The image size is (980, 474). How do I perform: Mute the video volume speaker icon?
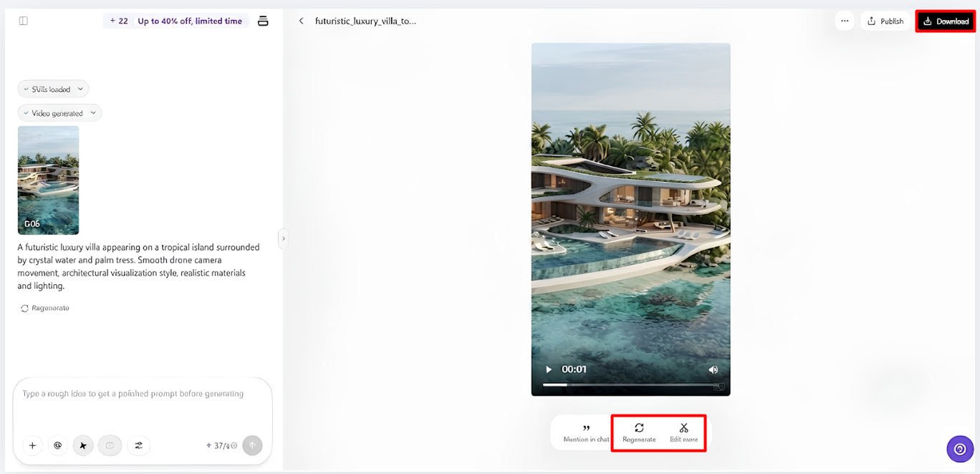(x=713, y=369)
